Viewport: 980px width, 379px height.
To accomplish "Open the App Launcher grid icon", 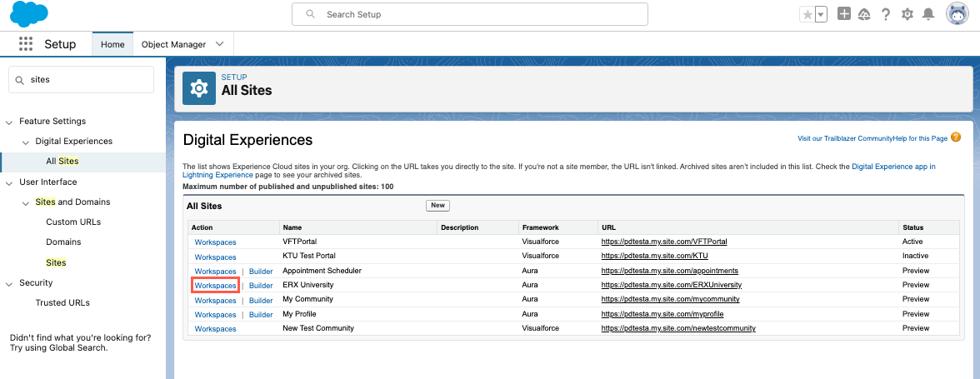I will click(26, 44).
